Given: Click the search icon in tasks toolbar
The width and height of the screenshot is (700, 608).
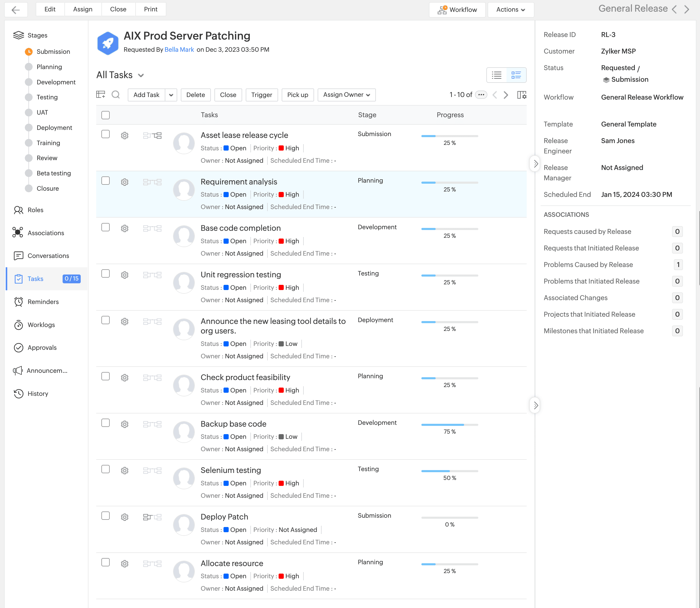Looking at the screenshot, I should tap(116, 95).
